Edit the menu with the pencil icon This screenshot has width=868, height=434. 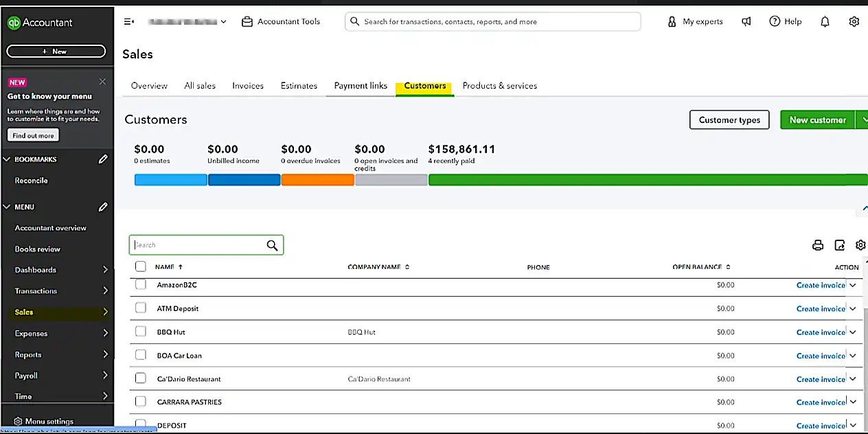[x=103, y=206]
